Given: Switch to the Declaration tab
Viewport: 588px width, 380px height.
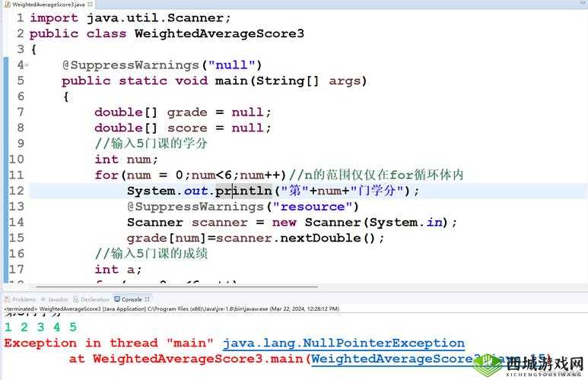Looking at the screenshot, I should [x=91, y=299].
